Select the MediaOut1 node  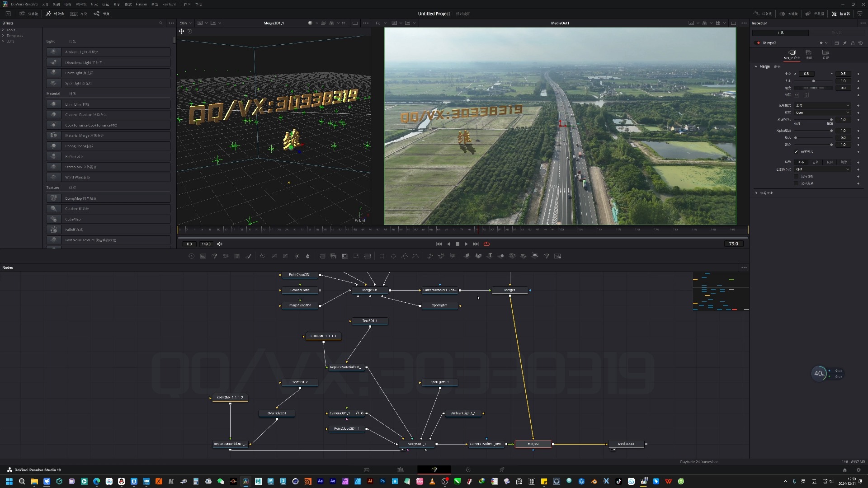point(626,444)
